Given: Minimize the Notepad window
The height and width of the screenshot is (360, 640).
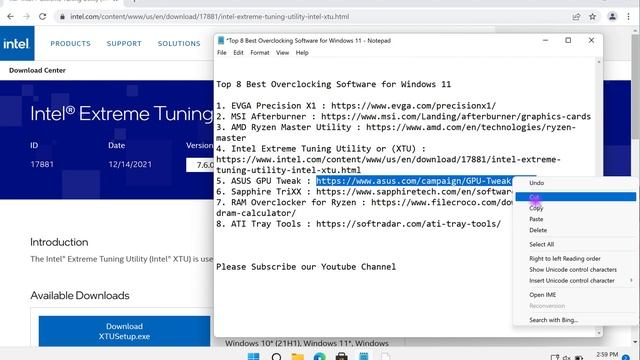Looking at the screenshot, I should 545,40.
